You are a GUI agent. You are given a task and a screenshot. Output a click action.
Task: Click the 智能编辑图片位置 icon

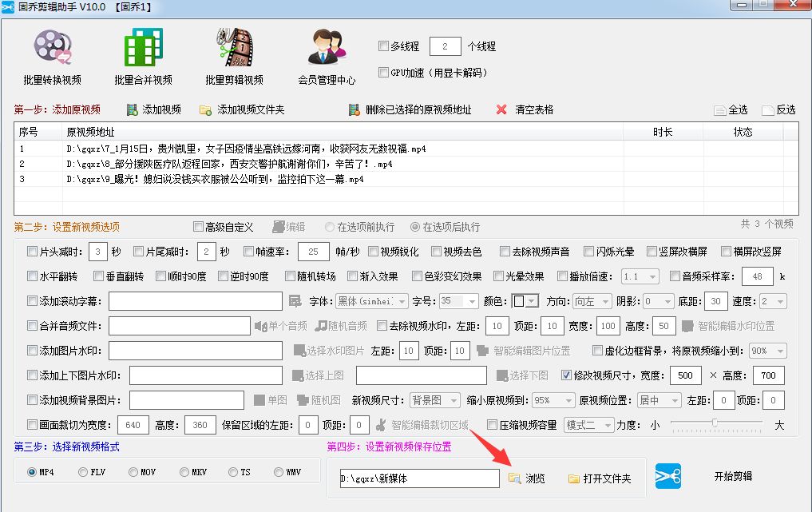pos(482,351)
